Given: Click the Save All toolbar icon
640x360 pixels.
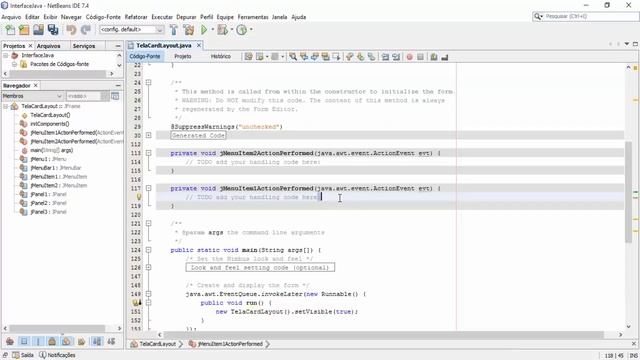Looking at the screenshot, I should [53, 30].
